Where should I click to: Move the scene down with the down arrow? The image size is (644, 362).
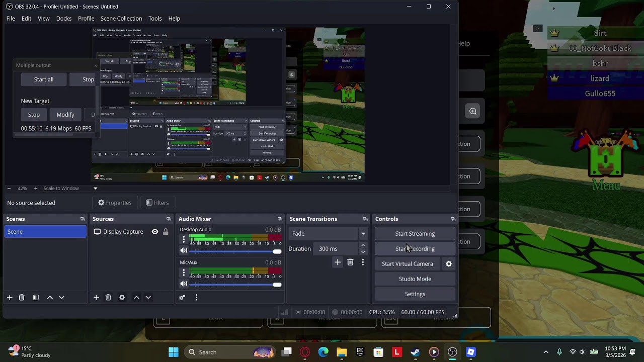[62, 297]
